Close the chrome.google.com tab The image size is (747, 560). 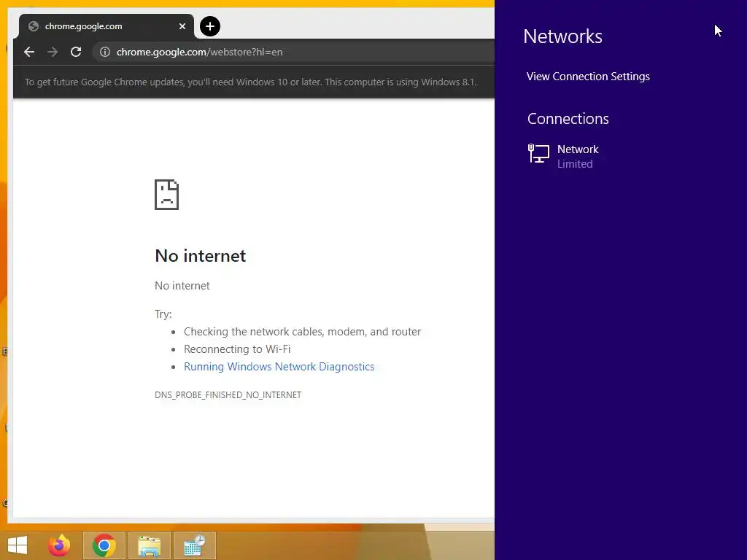[182, 26]
